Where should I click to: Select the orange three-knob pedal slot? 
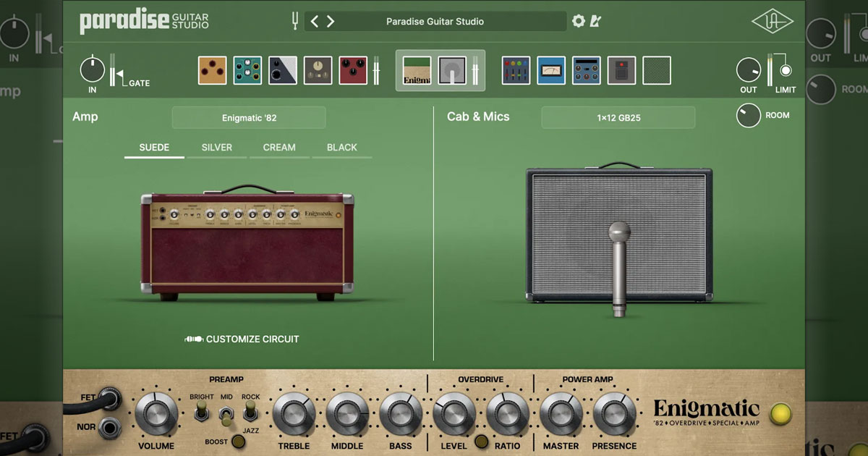(x=212, y=71)
